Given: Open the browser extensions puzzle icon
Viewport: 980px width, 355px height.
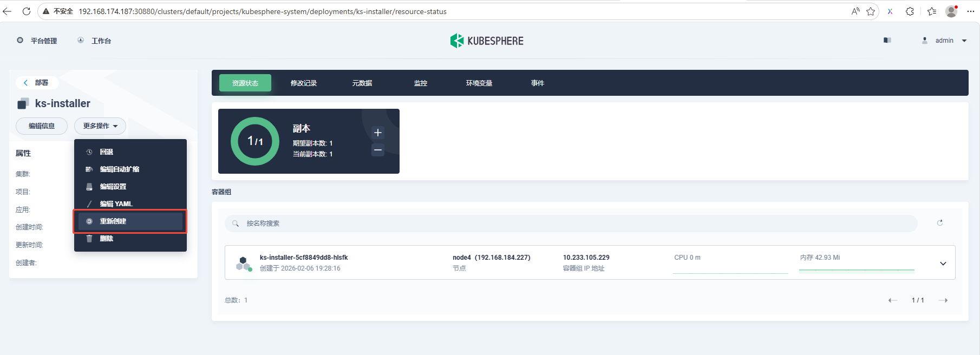Looking at the screenshot, I should tap(910, 11).
